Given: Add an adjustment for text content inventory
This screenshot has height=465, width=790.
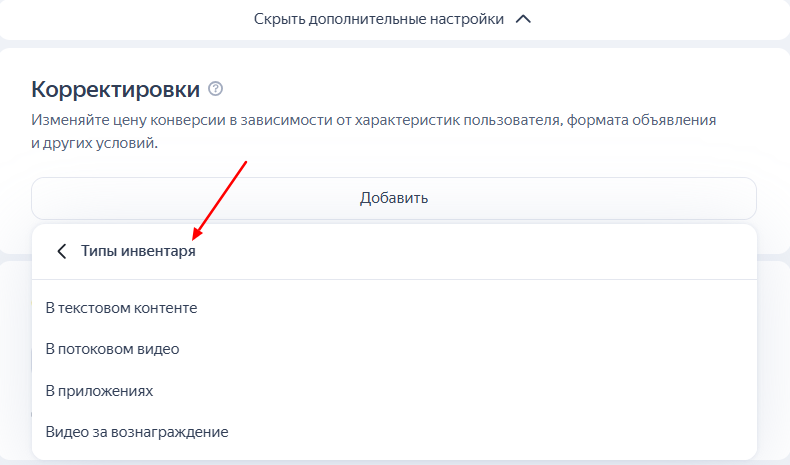Looking at the screenshot, I should coord(122,308).
